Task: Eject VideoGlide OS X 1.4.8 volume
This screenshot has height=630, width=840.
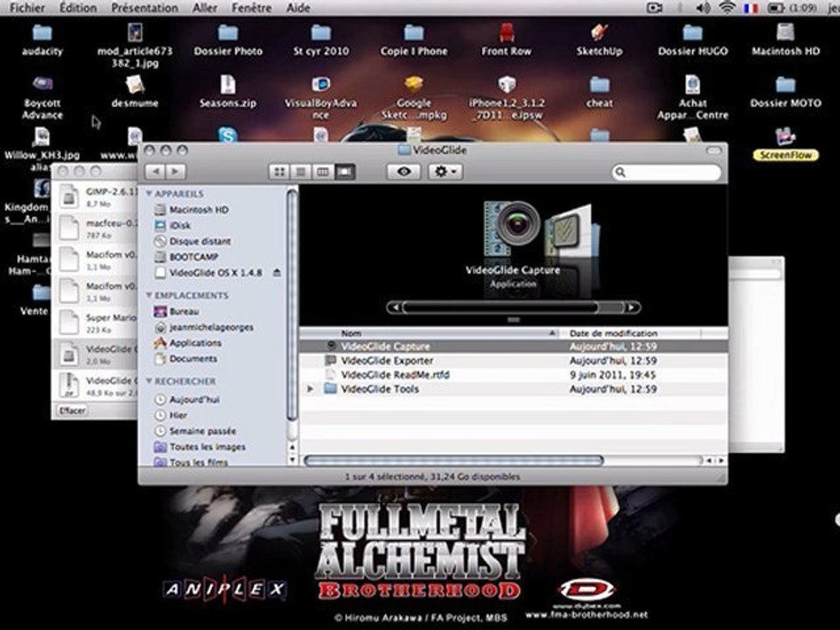Action: pyautogui.click(x=277, y=273)
